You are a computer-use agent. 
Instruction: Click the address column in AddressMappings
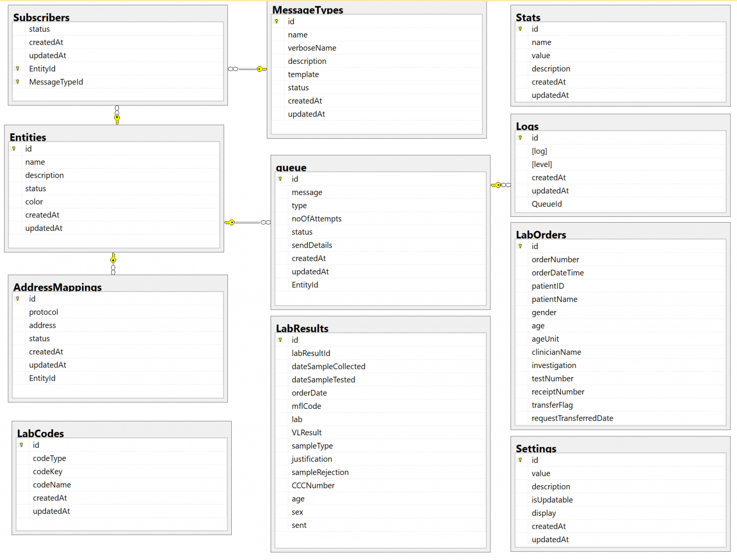coord(118,325)
